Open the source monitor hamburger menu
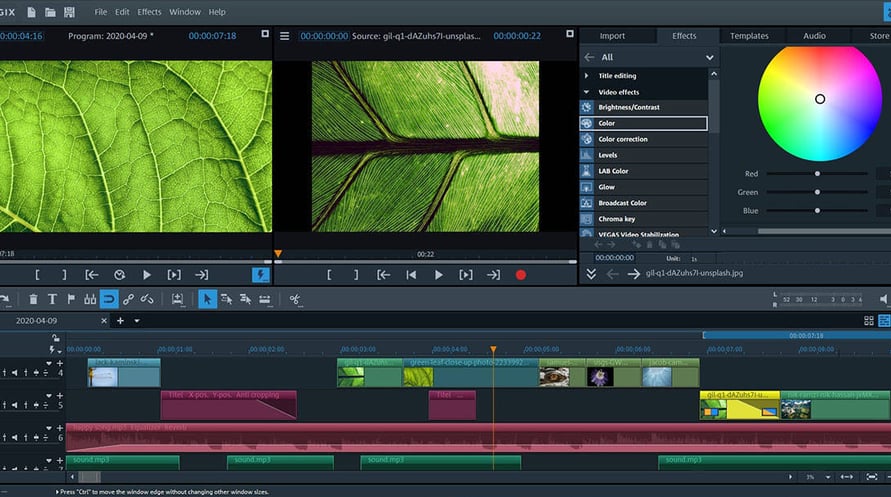The width and height of the screenshot is (891, 497). (285, 36)
